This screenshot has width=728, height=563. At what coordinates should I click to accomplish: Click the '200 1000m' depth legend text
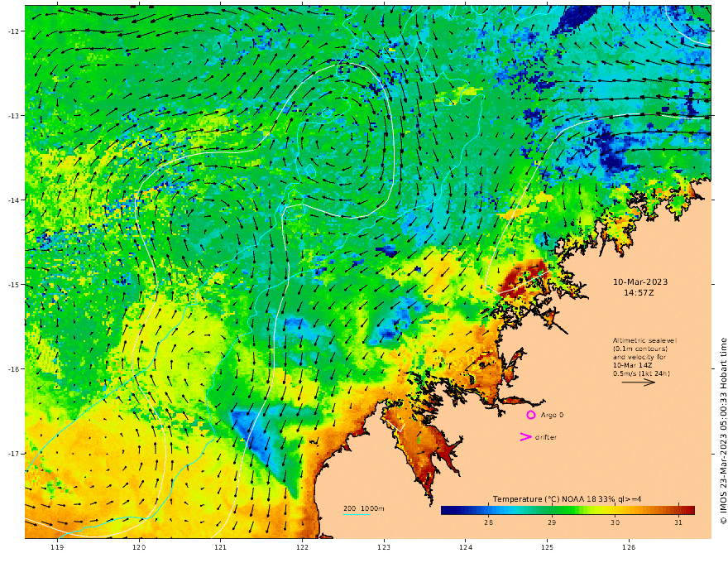363,508
